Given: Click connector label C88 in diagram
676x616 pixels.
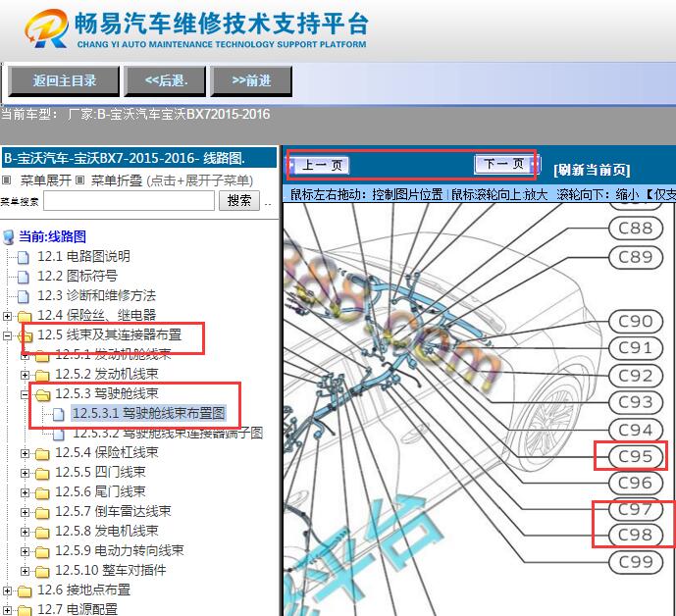Looking at the screenshot, I should click(x=636, y=229).
